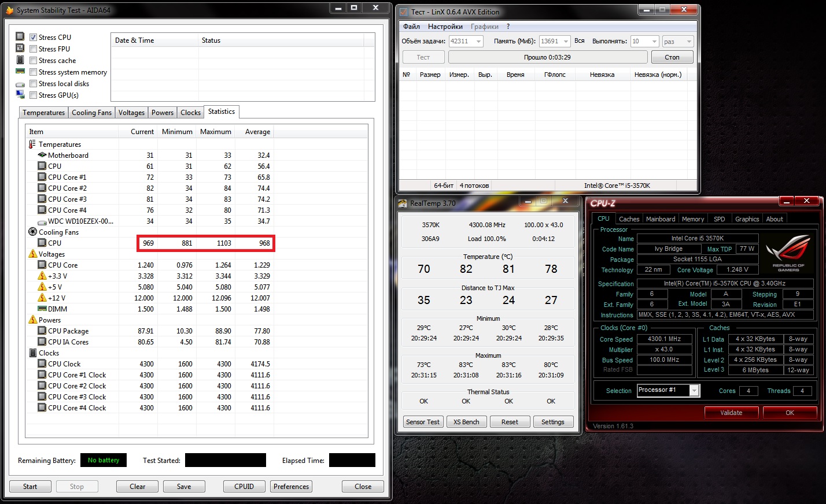The width and height of the screenshot is (826, 504).
Task: Click the LinX title bar icon
Action: coord(404,12)
